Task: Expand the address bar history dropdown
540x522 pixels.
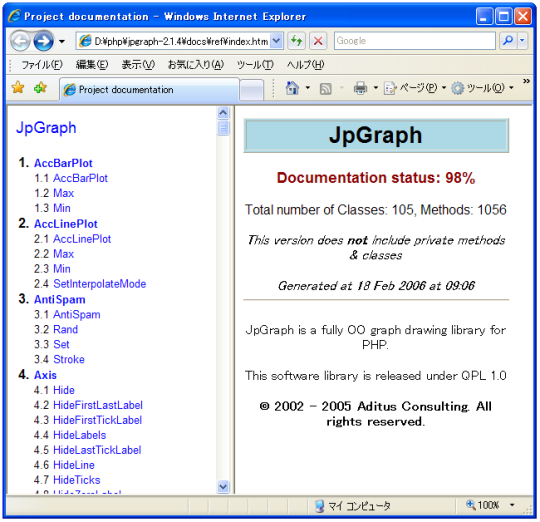Action: click(277, 41)
